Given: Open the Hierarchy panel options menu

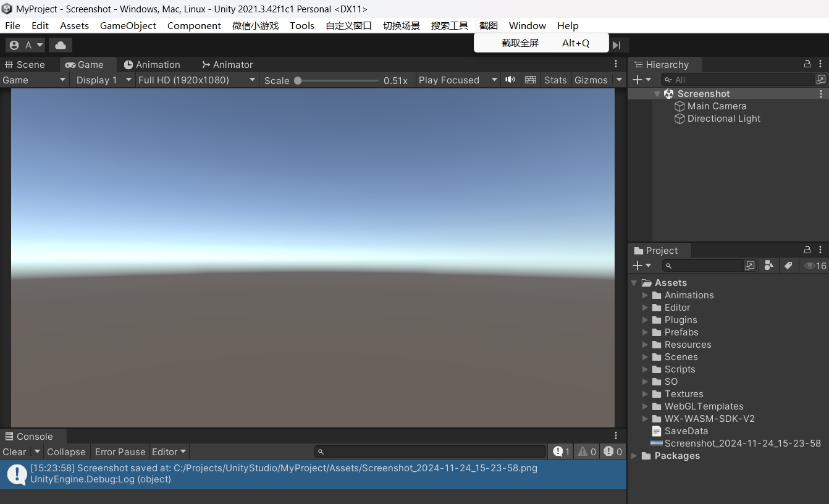Looking at the screenshot, I should point(820,64).
